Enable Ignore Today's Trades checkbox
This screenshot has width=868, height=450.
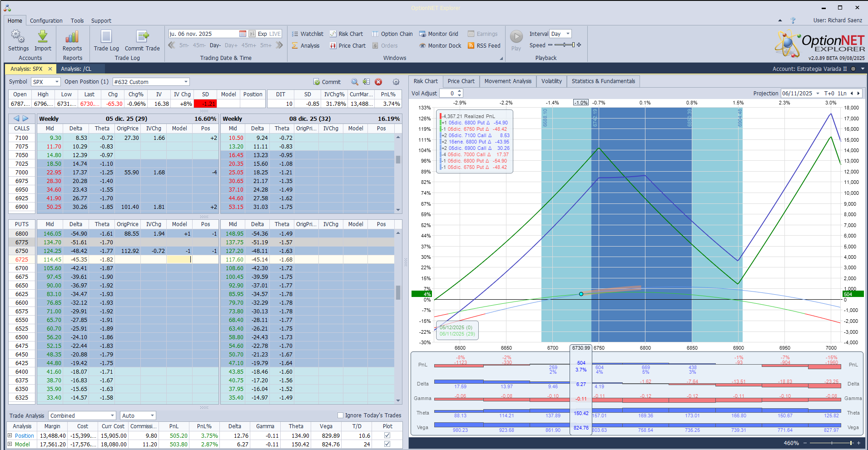[x=340, y=415]
